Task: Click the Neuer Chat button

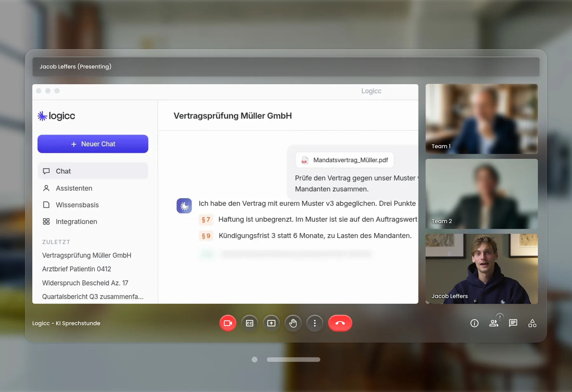Action: tap(93, 144)
